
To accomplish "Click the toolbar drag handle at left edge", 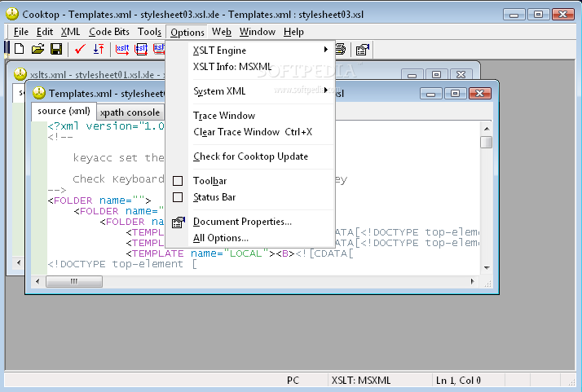I will coord(7,50).
